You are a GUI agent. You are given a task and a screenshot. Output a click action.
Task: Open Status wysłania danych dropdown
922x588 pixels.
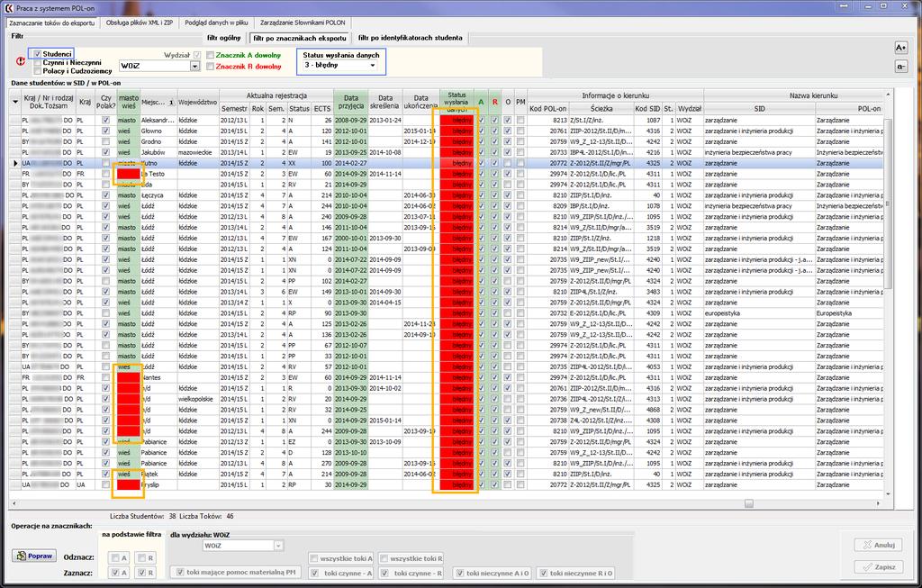click(372, 65)
